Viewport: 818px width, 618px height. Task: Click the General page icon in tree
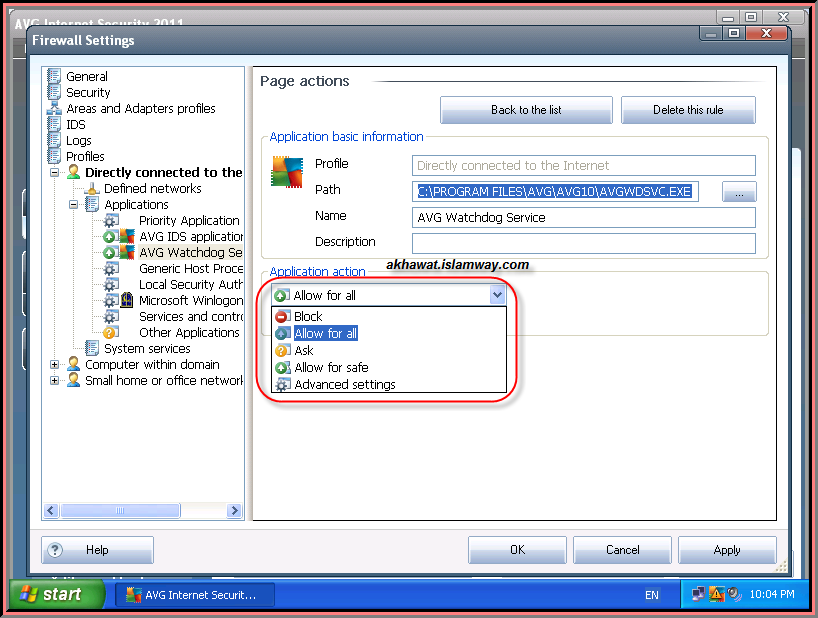pyautogui.click(x=54, y=76)
